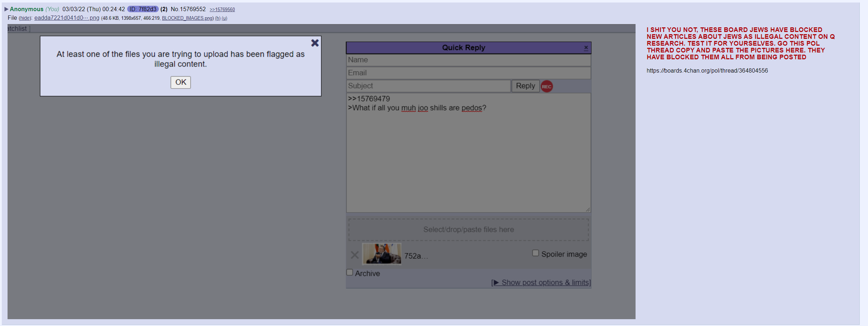
Task: Expand Show post options & limits
Action: 541,283
